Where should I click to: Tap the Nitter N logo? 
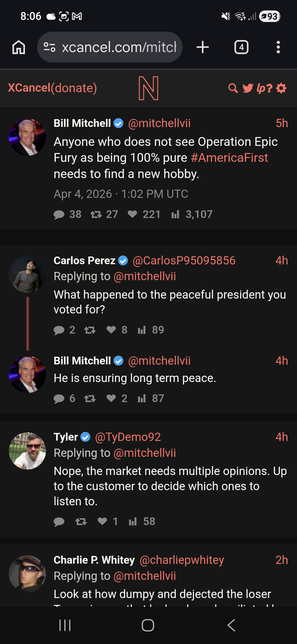(x=148, y=88)
